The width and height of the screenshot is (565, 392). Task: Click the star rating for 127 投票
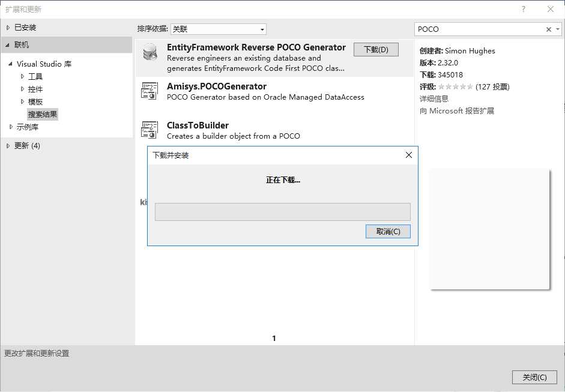456,87
